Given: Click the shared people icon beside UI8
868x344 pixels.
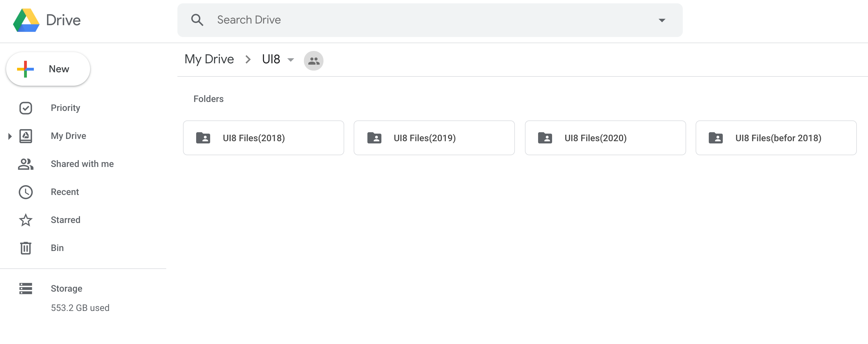Looking at the screenshot, I should (313, 61).
